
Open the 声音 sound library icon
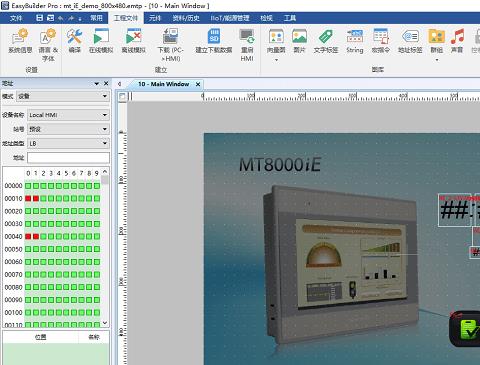[x=457, y=37]
